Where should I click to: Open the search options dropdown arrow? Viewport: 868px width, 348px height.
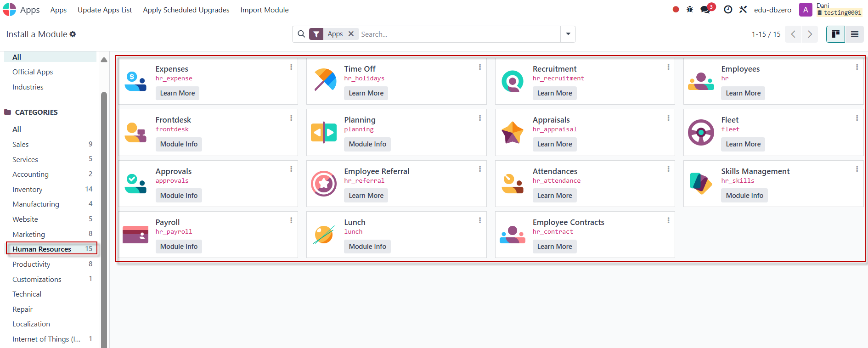[568, 34]
